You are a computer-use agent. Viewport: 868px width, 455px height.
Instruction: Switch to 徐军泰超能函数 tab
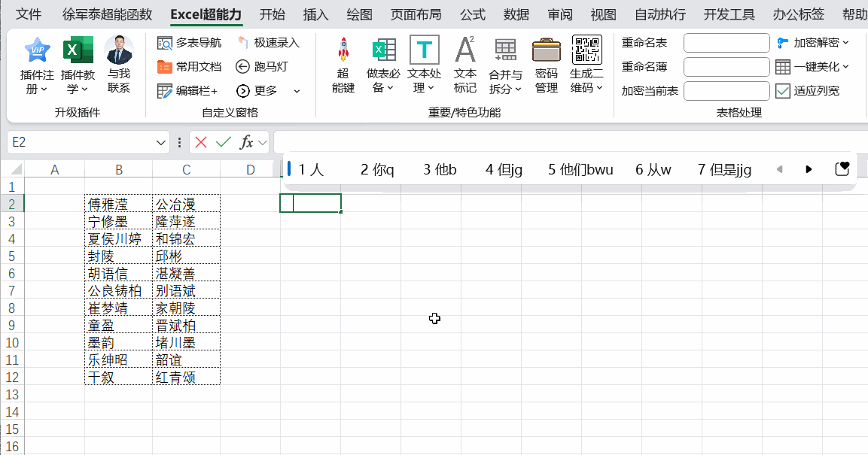pyautogui.click(x=108, y=14)
